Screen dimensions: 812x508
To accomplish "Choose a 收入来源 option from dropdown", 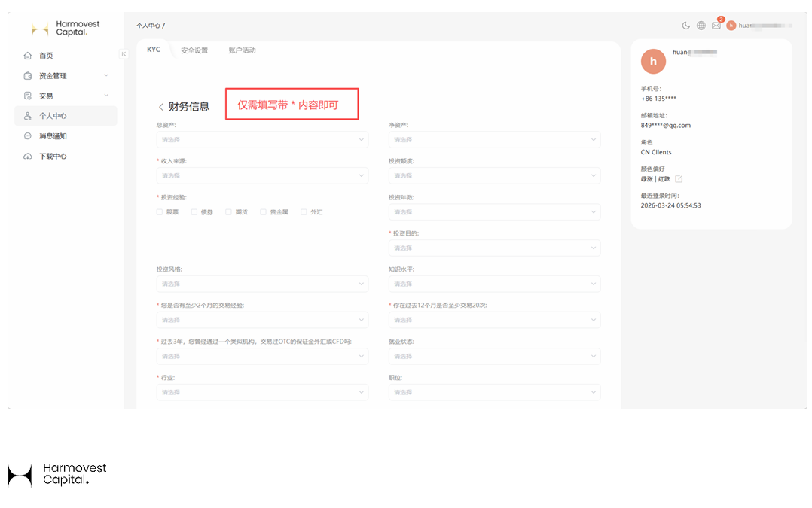I will click(x=263, y=176).
